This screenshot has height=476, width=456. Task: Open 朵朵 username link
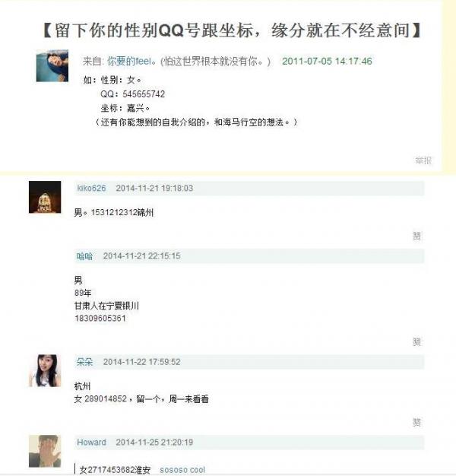click(84, 362)
